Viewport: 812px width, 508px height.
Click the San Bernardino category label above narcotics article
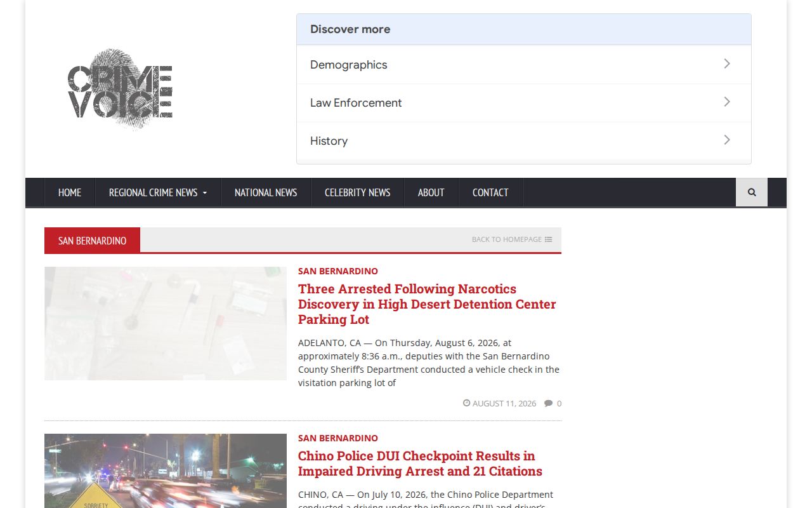click(338, 271)
